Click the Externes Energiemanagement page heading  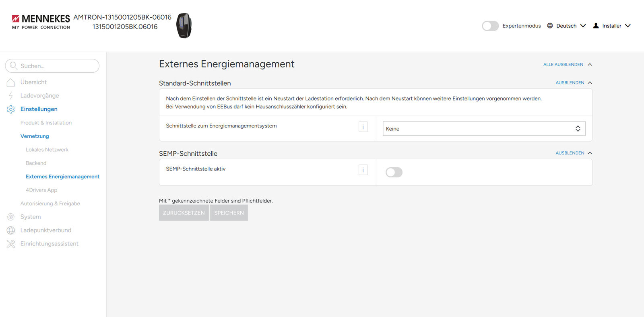click(x=227, y=64)
